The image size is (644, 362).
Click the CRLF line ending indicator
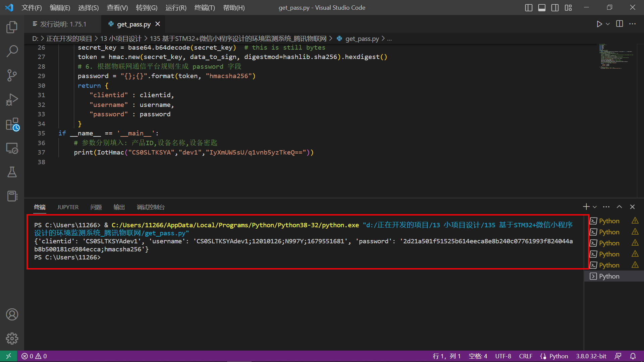coord(525,356)
